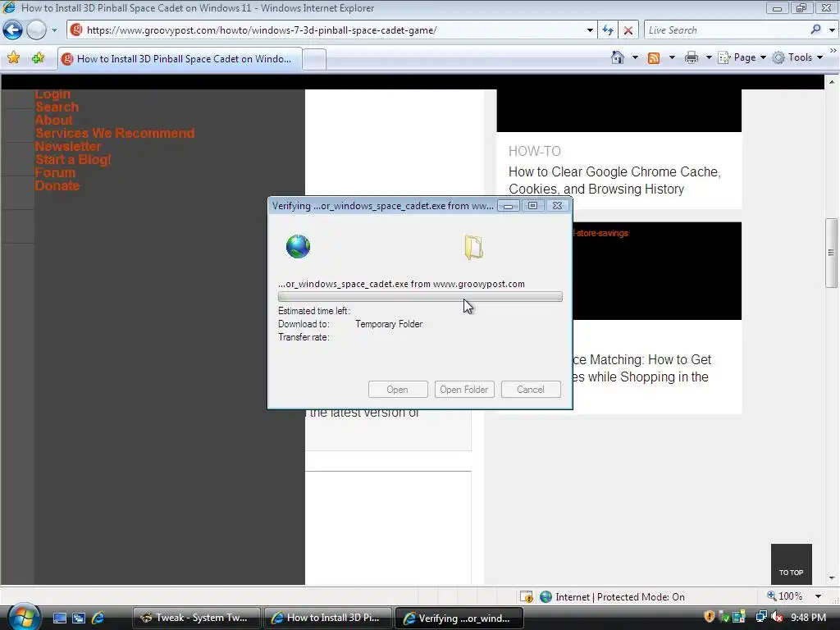Screen dimensions: 840x630
Task: Click Switch between windows quick launch icon
Action: coord(79,619)
